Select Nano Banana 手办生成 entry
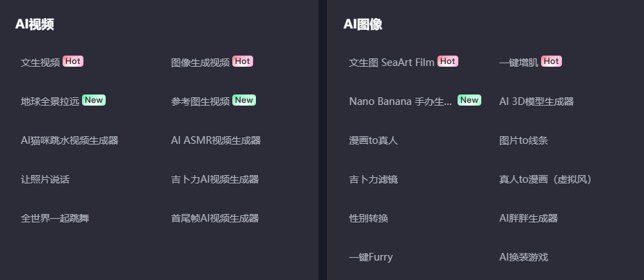This screenshot has width=644, height=280. (401, 101)
